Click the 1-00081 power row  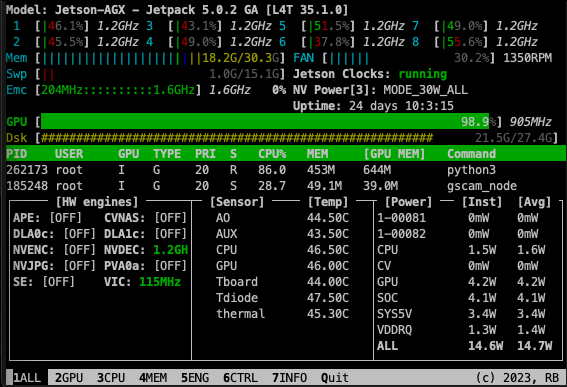click(457, 218)
